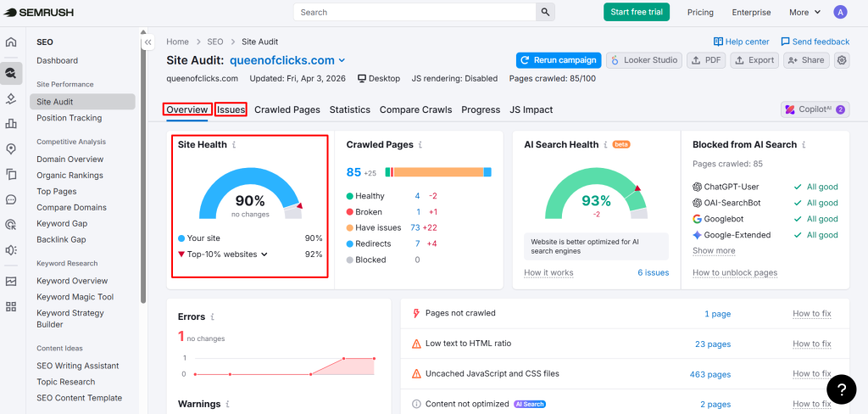The height and width of the screenshot is (414, 868).
Task: Switch to the Overview tab
Action: tap(187, 109)
